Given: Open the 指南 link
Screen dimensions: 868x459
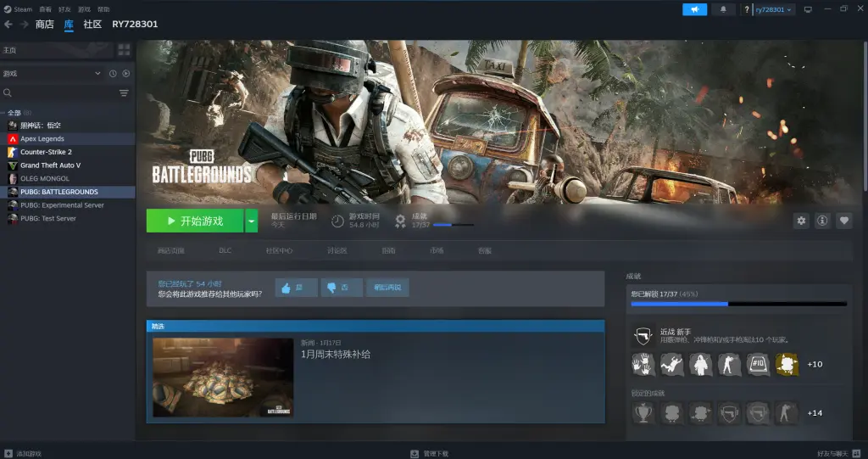Looking at the screenshot, I should point(388,251).
